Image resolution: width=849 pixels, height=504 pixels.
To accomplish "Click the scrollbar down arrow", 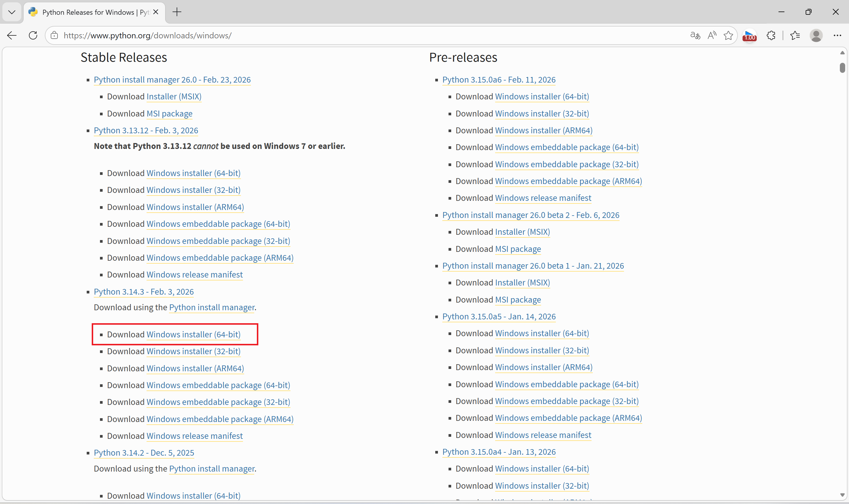I will click(x=842, y=495).
